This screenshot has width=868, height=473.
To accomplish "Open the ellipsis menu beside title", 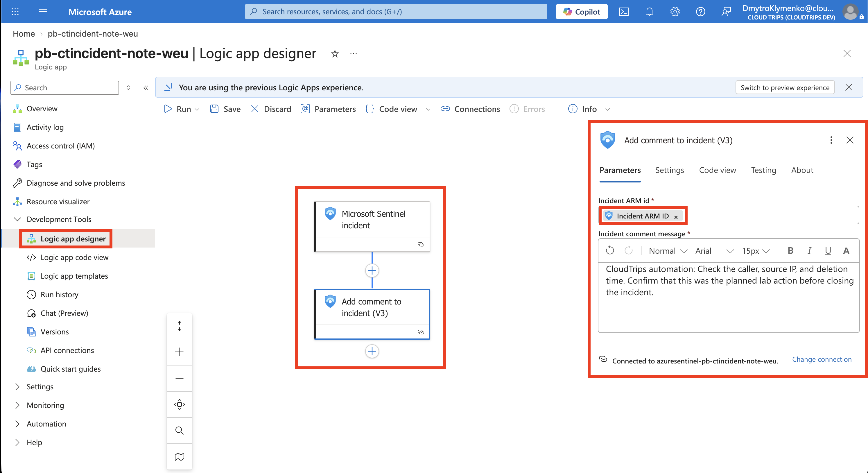I will [354, 53].
